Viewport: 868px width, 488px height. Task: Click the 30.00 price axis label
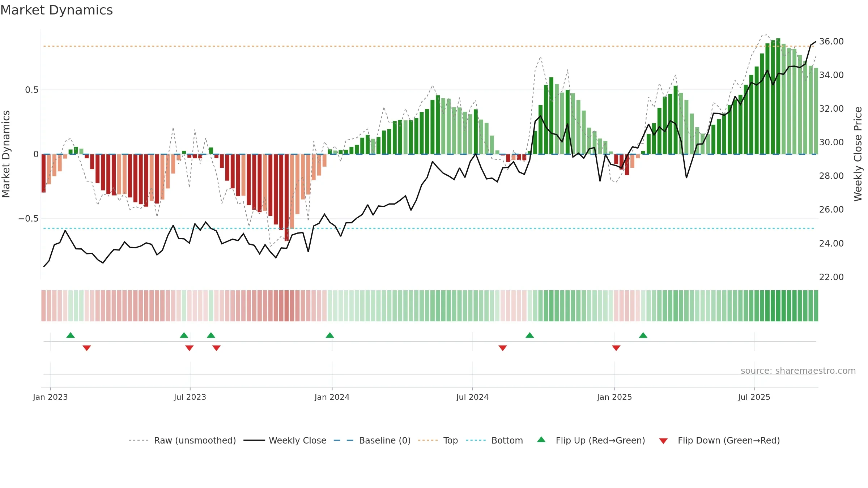(831, 142)
